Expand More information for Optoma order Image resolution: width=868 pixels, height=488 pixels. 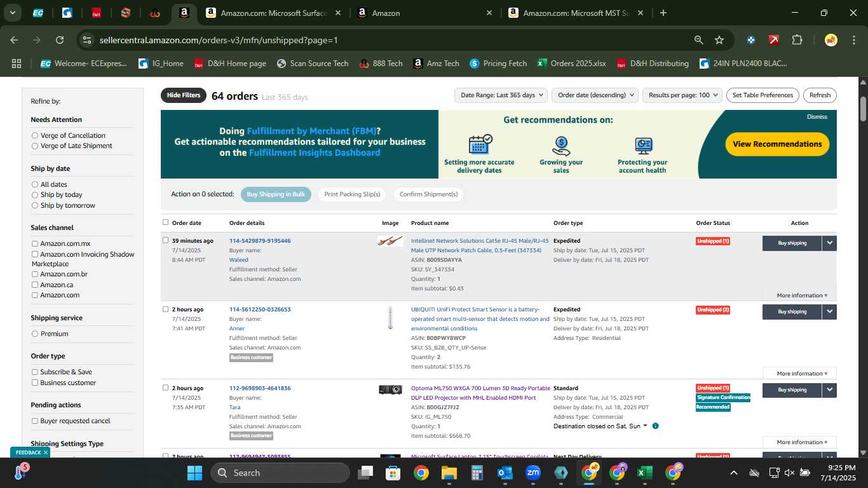[x=802, y=442]
